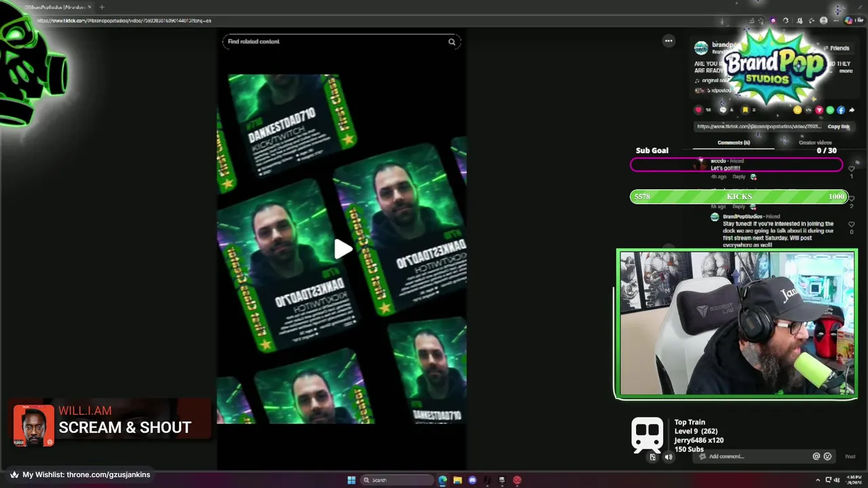Open the three-dots more options menu

[x=669, y=41]
